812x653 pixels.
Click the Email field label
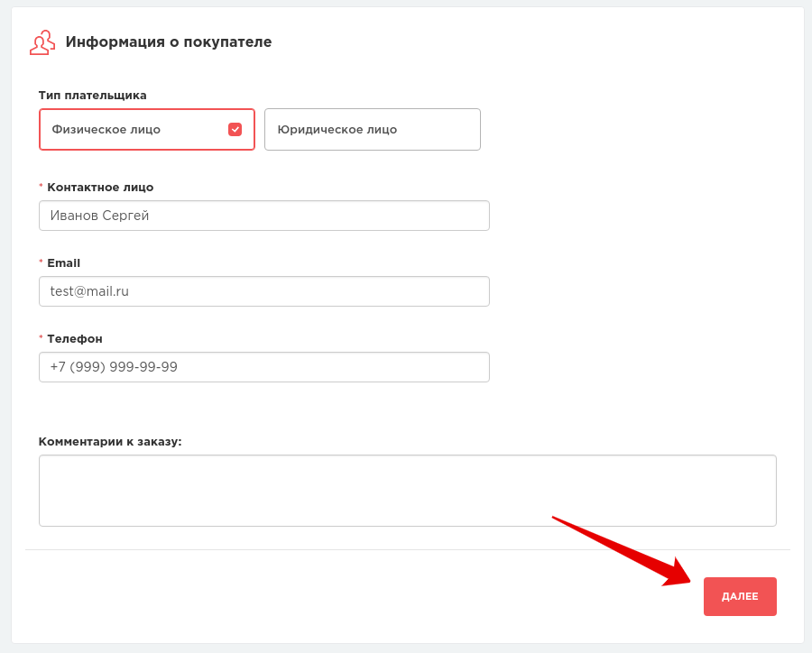pos(63,263)
